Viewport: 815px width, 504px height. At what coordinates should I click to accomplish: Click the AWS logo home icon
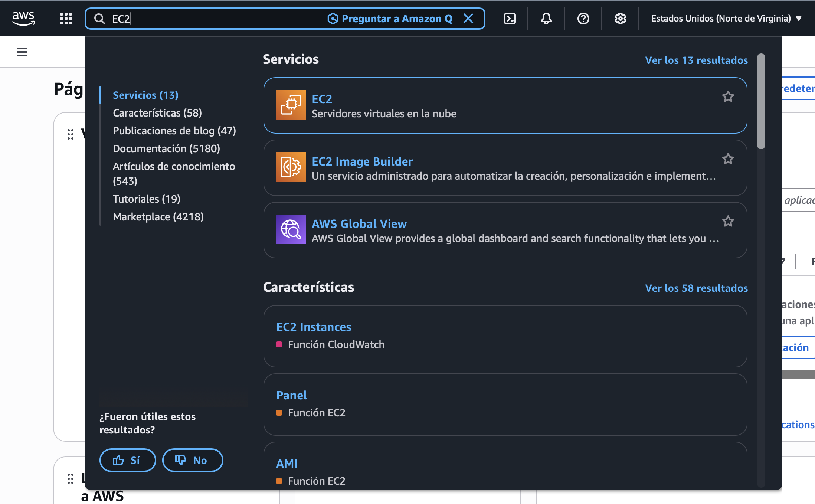[x=23, y=18]
